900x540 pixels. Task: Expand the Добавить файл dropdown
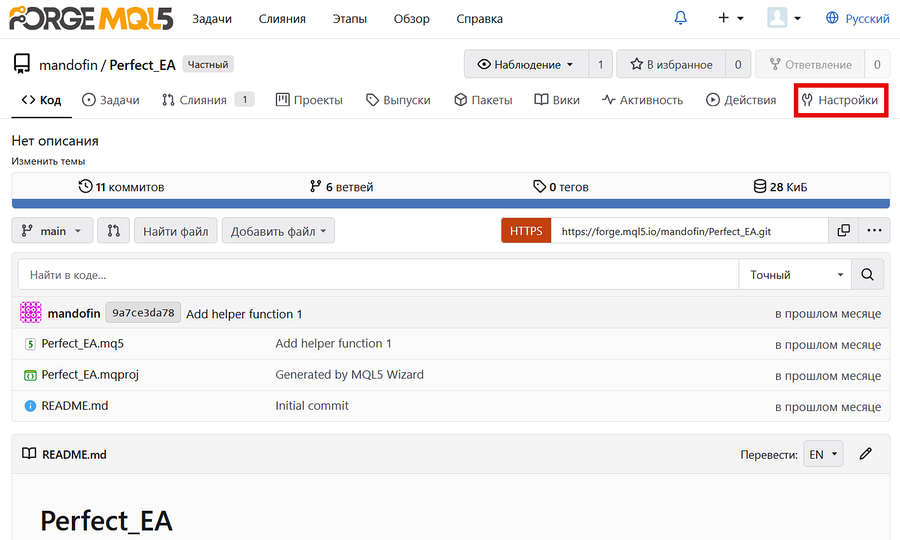click(278, 231)
